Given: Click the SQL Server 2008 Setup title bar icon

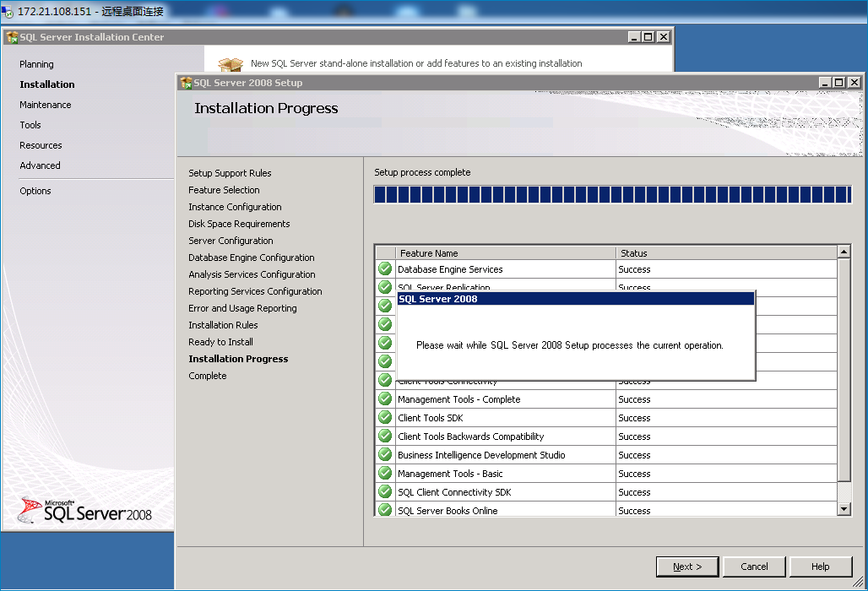Looking at the screenshot, I should pos(186,83).
